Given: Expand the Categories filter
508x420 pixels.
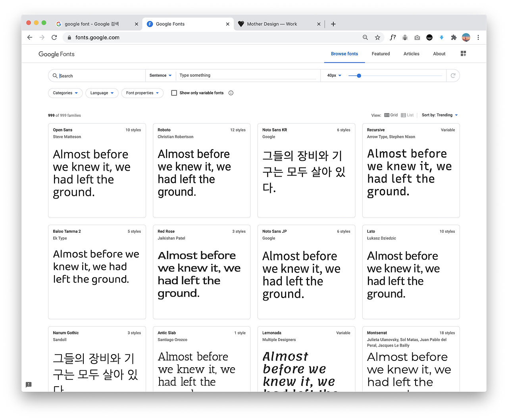Looking at the screenshot, I should tap(65, 93).
